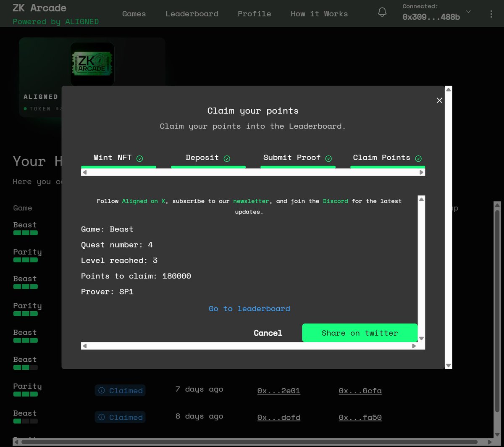The height and width of the screenshot is (447, 504).
Task: Click up arrow of details panel scrollbar
Action: (x=421, y=199)
